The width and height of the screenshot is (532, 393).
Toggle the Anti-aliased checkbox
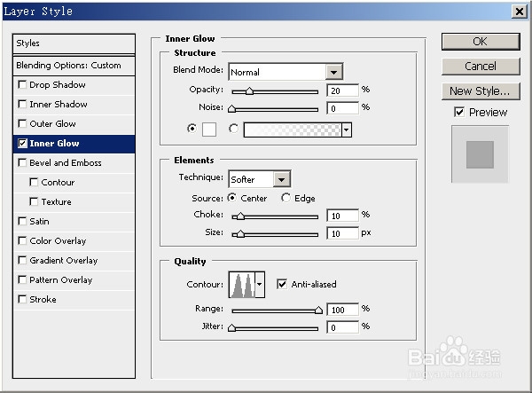click(x=282, y=284)
